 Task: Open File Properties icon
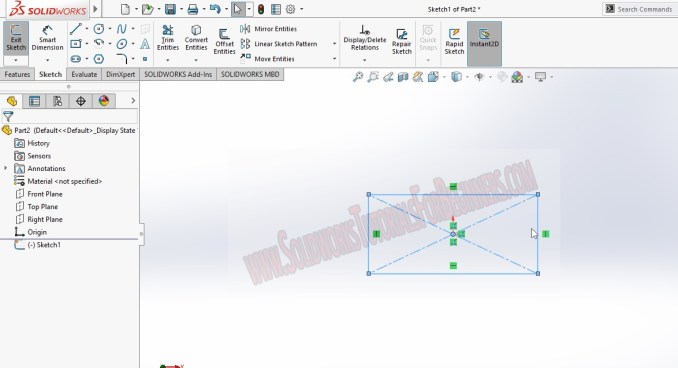[x=275, y=9]
